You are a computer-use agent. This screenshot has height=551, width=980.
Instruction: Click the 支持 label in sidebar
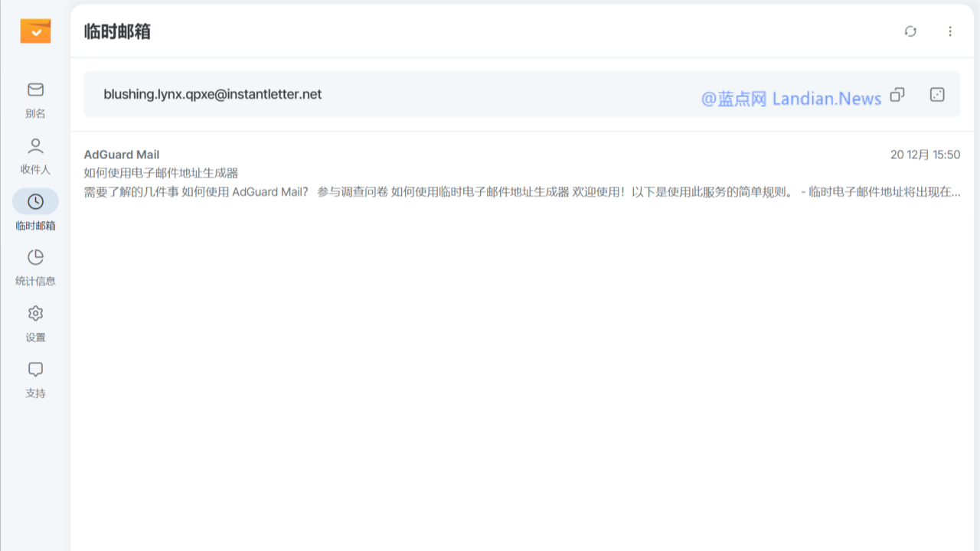[35, 393]
